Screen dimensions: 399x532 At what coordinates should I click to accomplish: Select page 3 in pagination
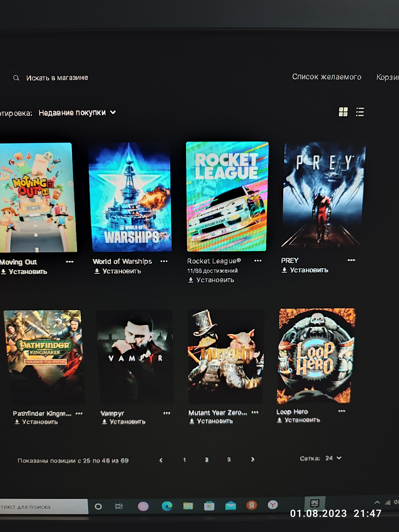(x=229, y=459)
